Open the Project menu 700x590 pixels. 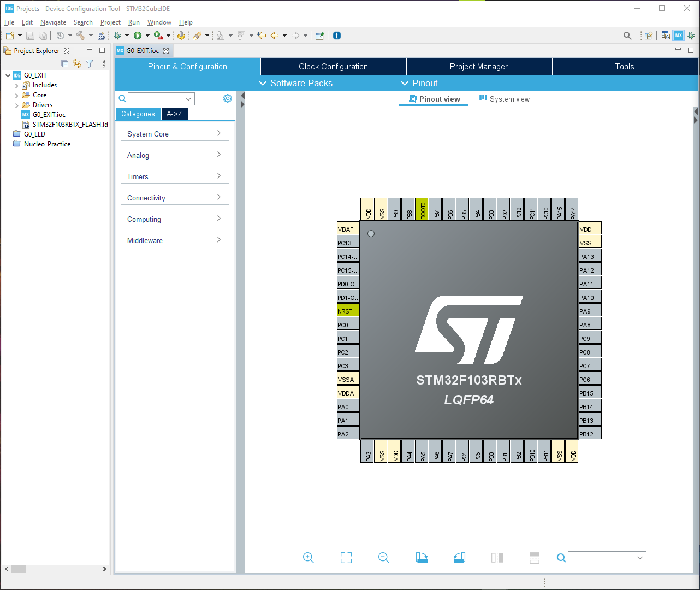click(110, 22)
